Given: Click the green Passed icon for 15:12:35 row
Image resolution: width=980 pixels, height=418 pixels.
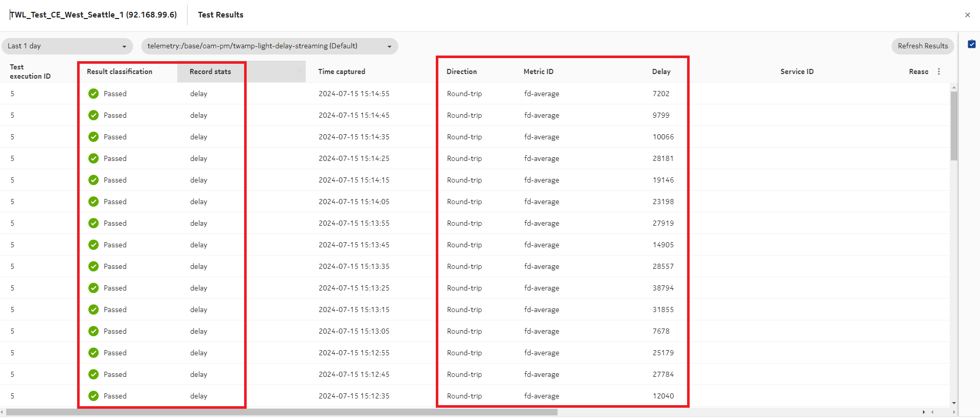Looking at the screenshot, I should [x=94, y=396].
